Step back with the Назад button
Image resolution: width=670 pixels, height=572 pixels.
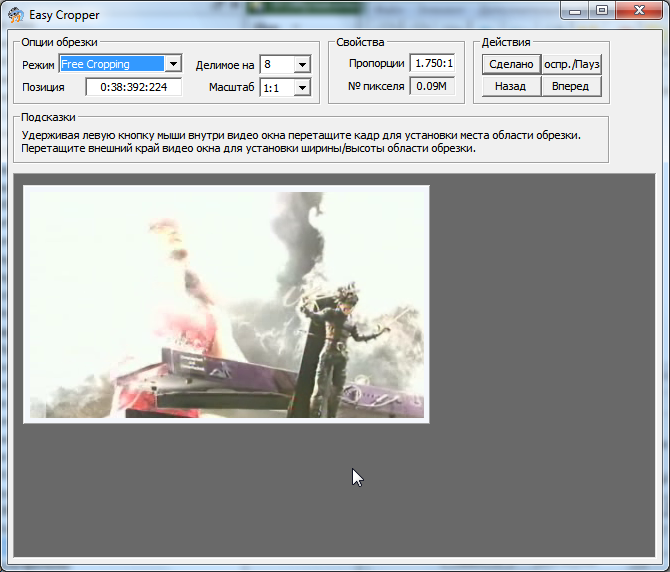511,86
